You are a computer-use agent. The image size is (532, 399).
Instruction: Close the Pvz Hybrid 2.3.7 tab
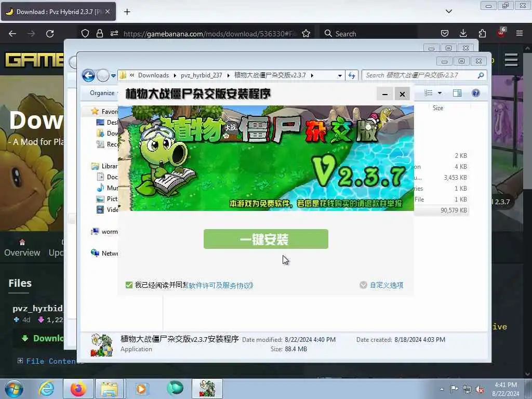(108, 11)
